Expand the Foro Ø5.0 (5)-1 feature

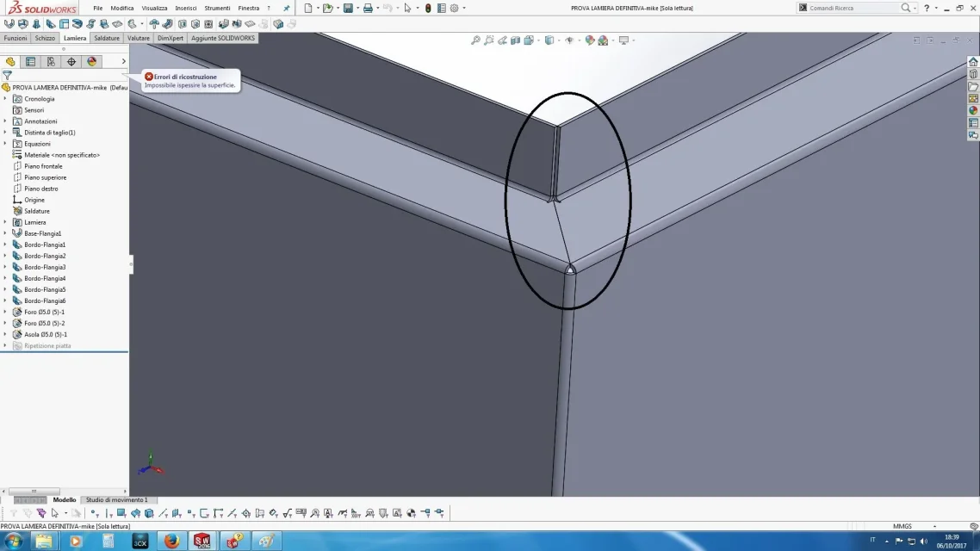click(x=5, y=313)
